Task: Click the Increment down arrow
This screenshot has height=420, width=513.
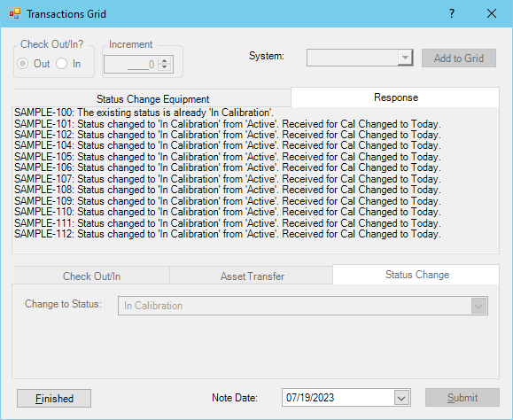Action: pos(164,67)
